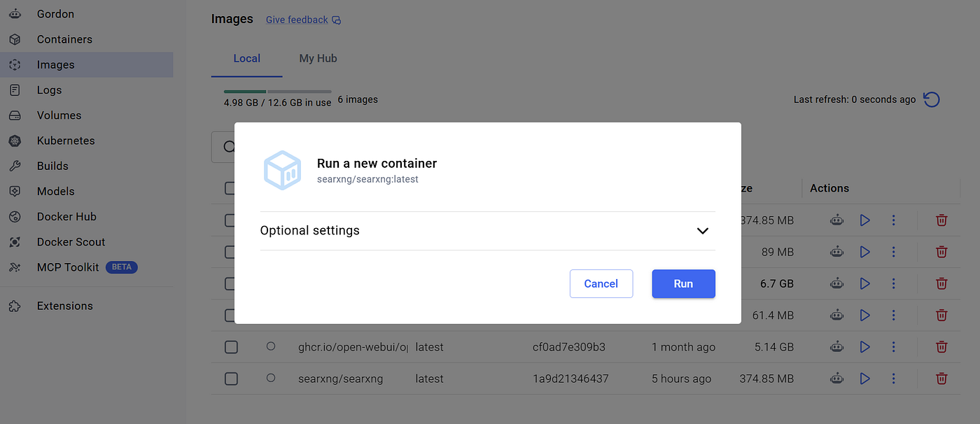Delete the searxng/searxng image
Viewport: 980px width, 424px height.
(x=941, y=379)
